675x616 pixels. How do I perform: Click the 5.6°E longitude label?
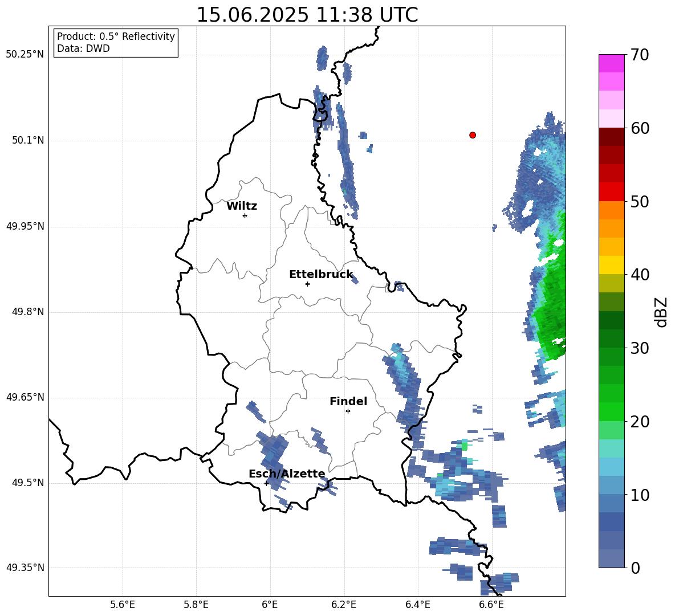coord(123,605)
